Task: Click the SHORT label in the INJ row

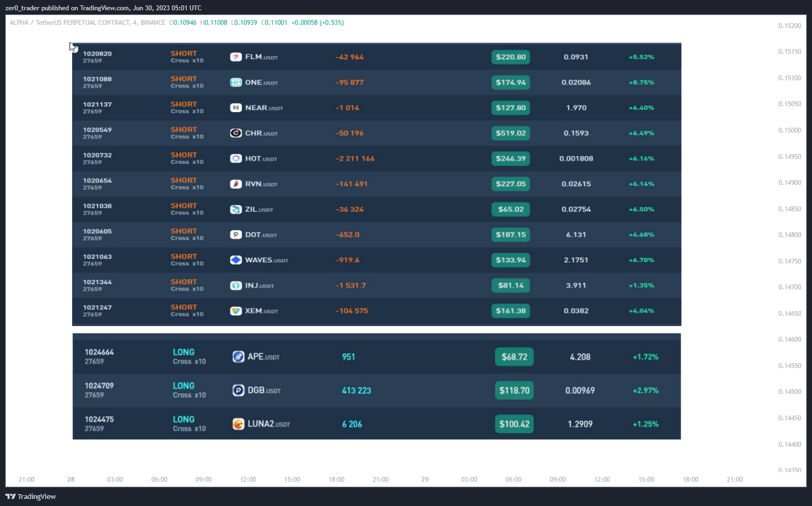Action: click(x=184, y=282)
